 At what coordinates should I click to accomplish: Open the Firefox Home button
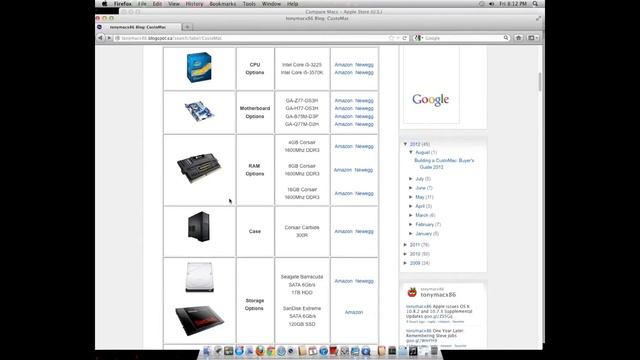(518, 38)
